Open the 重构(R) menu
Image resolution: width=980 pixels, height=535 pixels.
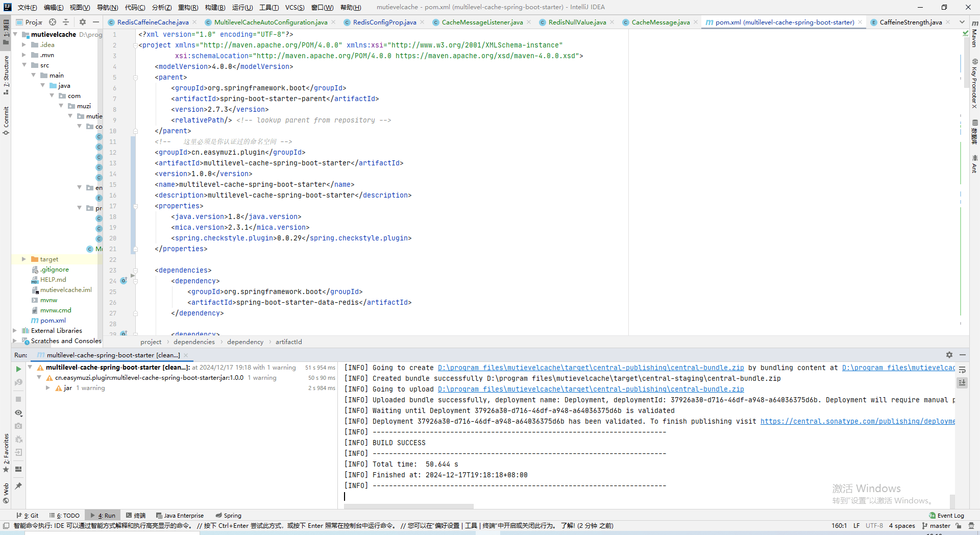click(x=188, y=7)
